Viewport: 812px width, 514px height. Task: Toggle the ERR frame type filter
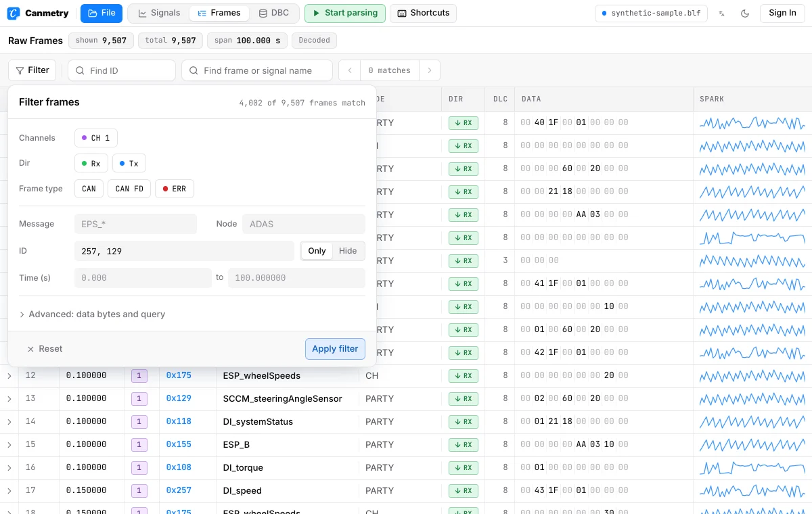click(175, 189)
